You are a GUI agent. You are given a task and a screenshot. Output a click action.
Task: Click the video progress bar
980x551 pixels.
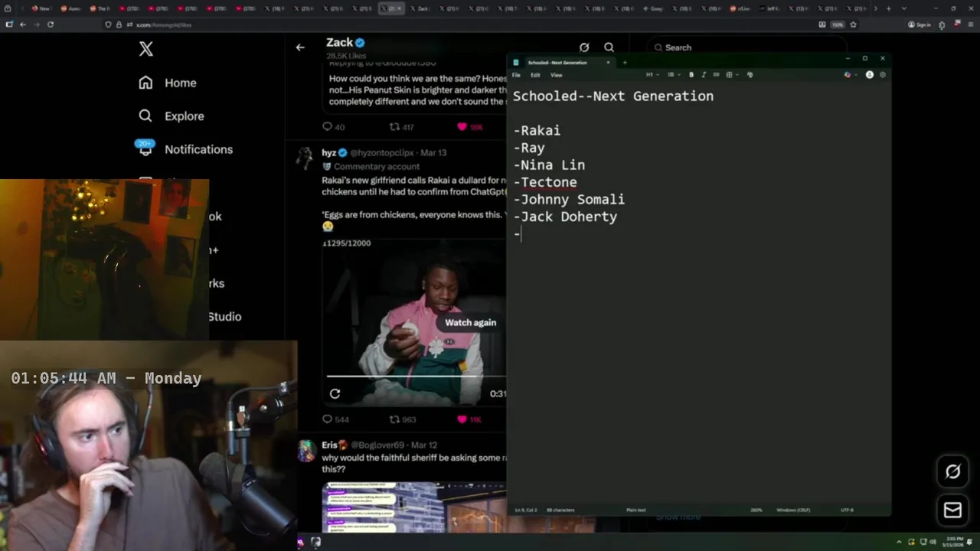pos(416,376)
